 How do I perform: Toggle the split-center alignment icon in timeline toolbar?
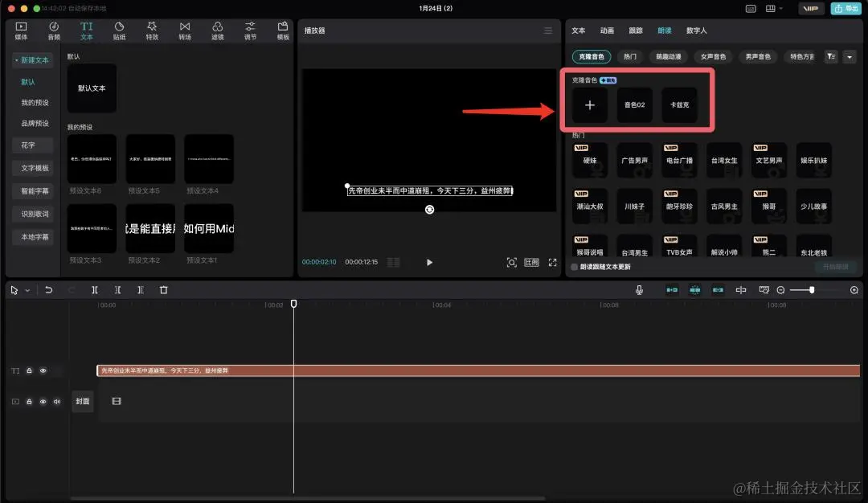tap(741, 290)
